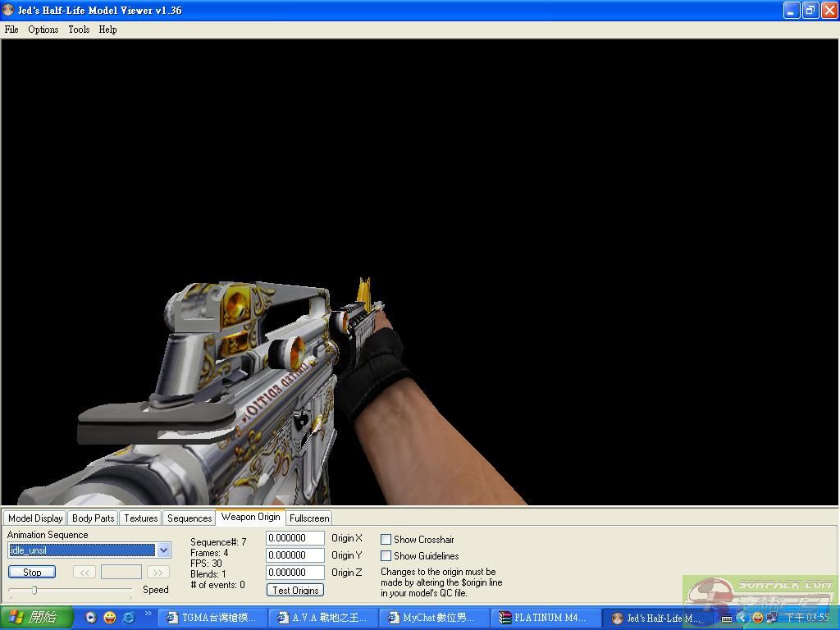
Task: Click the "Frames: 4" info text
Action: (x=209, y=553)
